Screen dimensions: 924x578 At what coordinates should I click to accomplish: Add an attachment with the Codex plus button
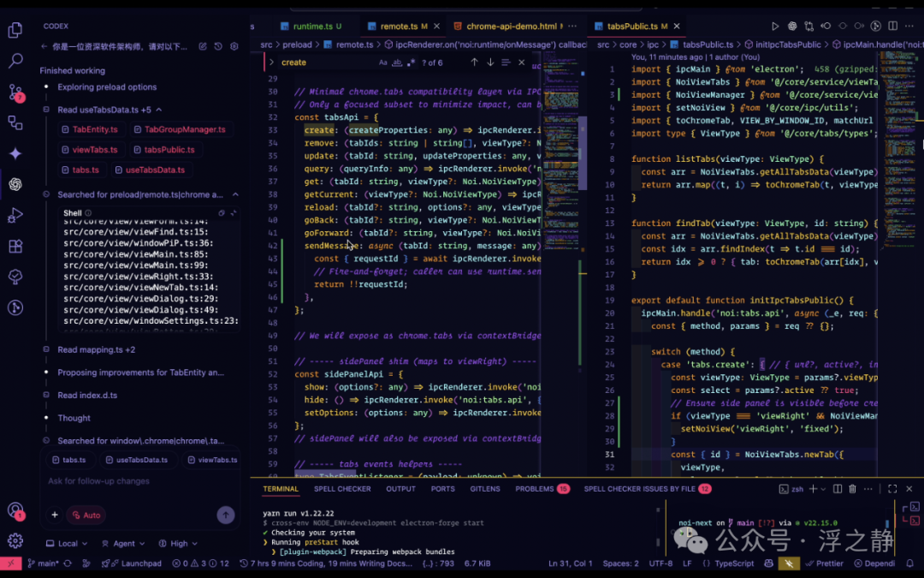(54, 515)
